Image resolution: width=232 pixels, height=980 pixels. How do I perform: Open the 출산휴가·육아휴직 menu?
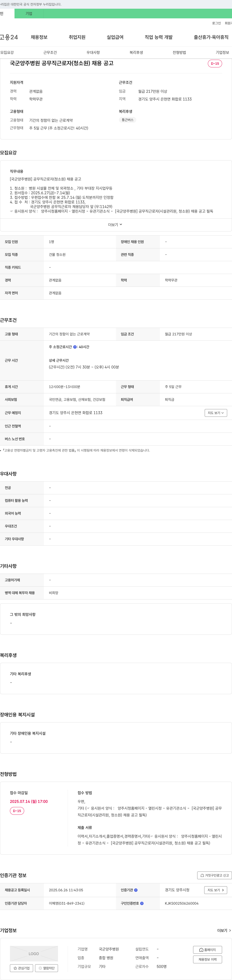[211, 37]
